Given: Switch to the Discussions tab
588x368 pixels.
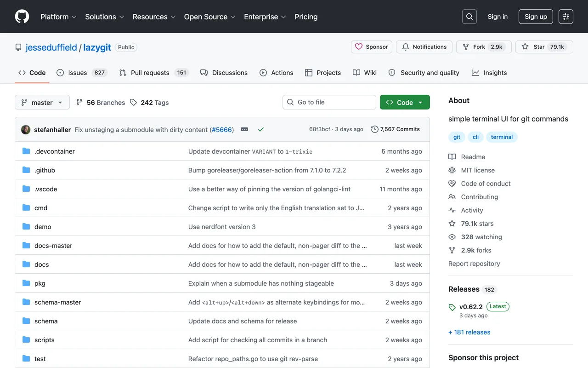Looking at the screenshot, I should (224, 73).
